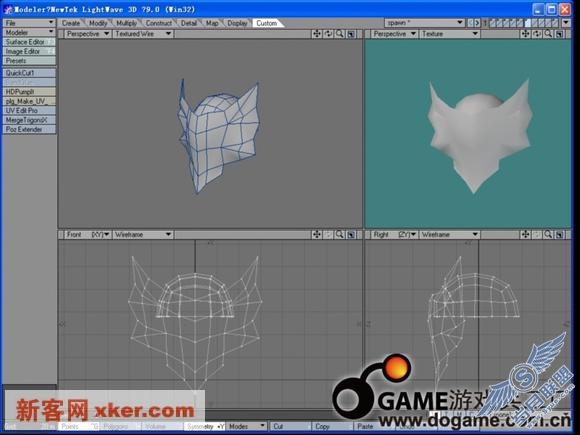
Task: Switch to the Construct tab
Action: (159, 23)
